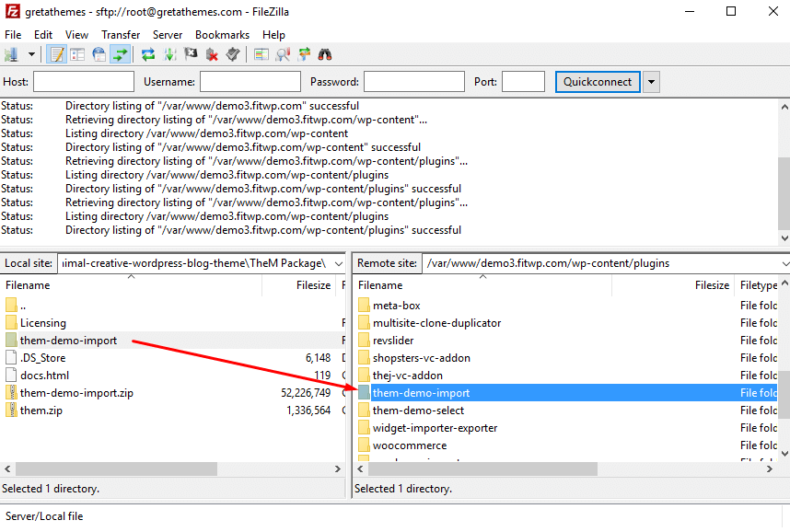Viewport: 790px width, 532px height.
Task: Disconnect from the server using toolbar icon
Action: tap(212, 54)
